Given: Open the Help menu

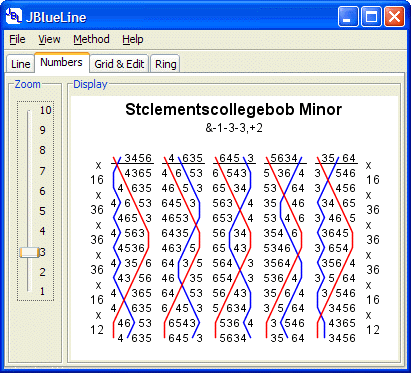Looking at the screenshot, I should (x=133, y=39).
